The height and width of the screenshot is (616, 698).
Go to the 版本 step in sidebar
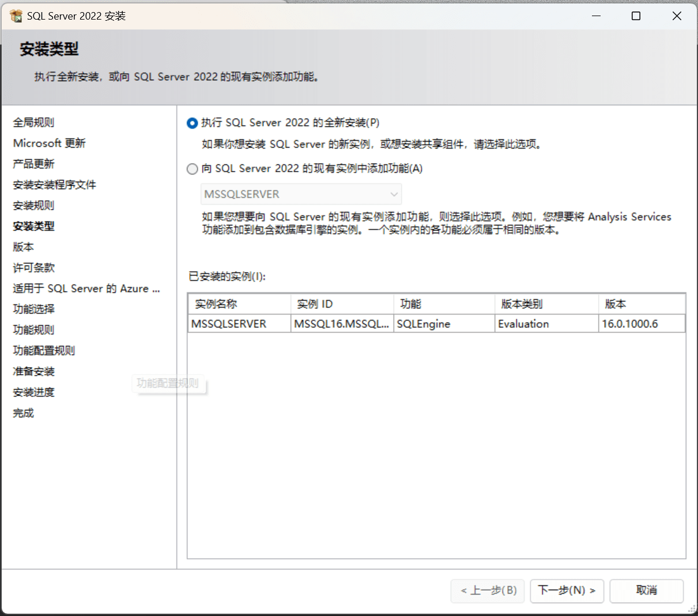click(23, 247)
